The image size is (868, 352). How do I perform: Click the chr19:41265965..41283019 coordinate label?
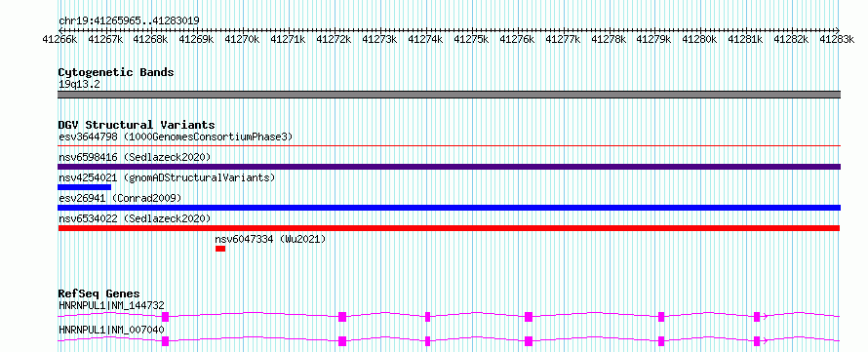coord(129,20)
